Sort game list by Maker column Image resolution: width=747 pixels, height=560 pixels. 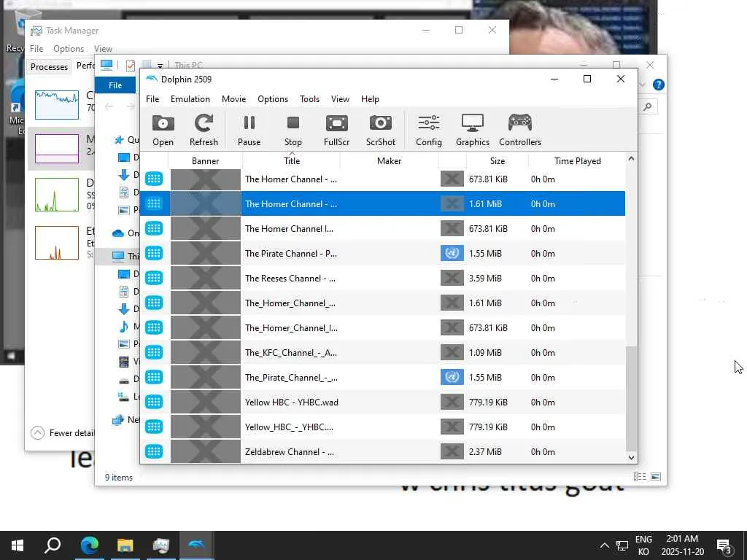389,161
